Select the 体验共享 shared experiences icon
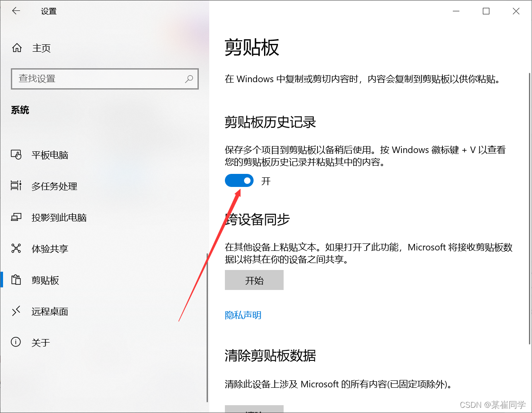This screenshot has height=413, width=532. tap(16, 248)
